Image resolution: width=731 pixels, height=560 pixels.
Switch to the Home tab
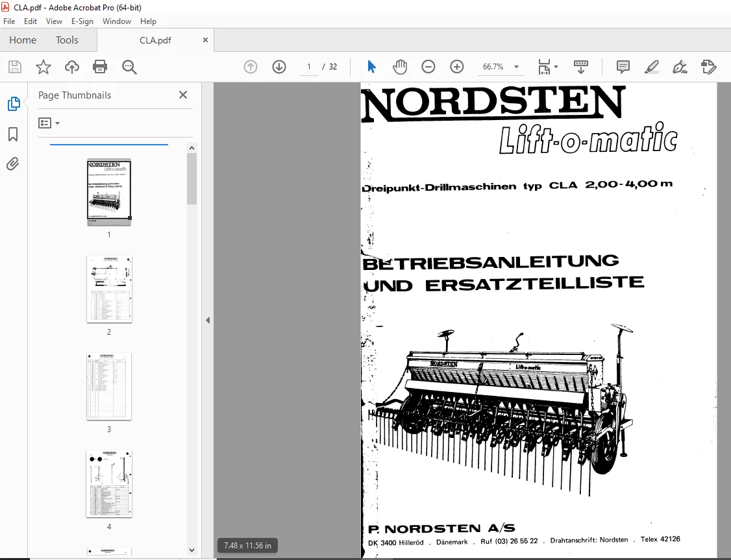click(x=23, y=40)
